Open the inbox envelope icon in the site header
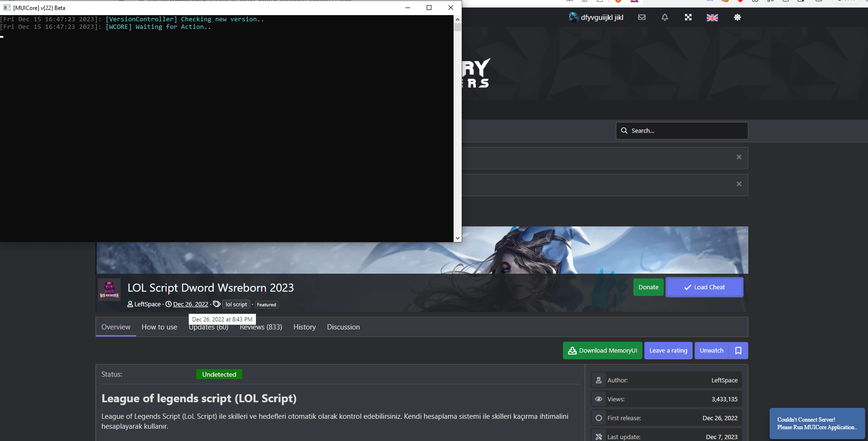 click(x=642, y=17)
